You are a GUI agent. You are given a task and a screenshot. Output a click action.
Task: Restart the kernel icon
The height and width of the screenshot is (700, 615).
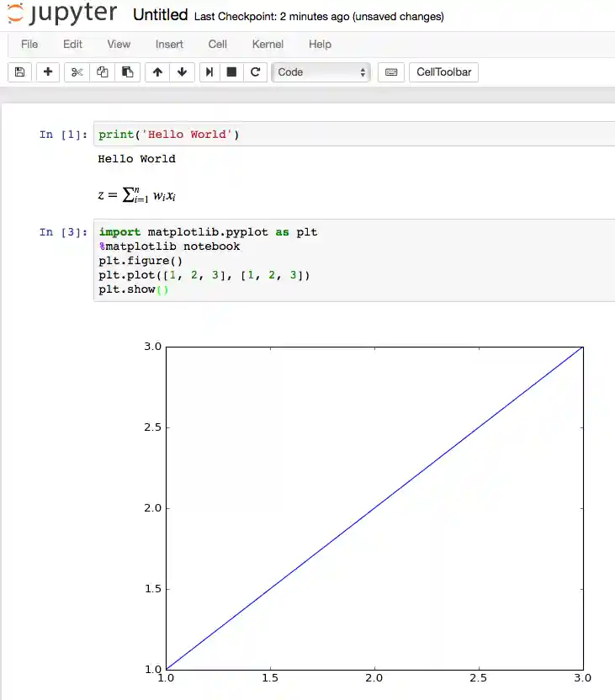pyautogui.click(x=255, y=72)
